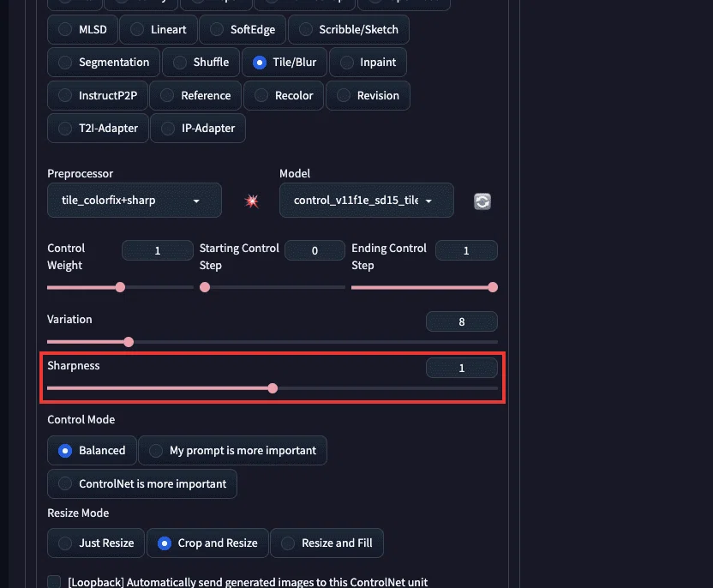The height and width of the screenshot is (588, 713).
Task: Click the Control Weight value field
Action: point(158,250)
